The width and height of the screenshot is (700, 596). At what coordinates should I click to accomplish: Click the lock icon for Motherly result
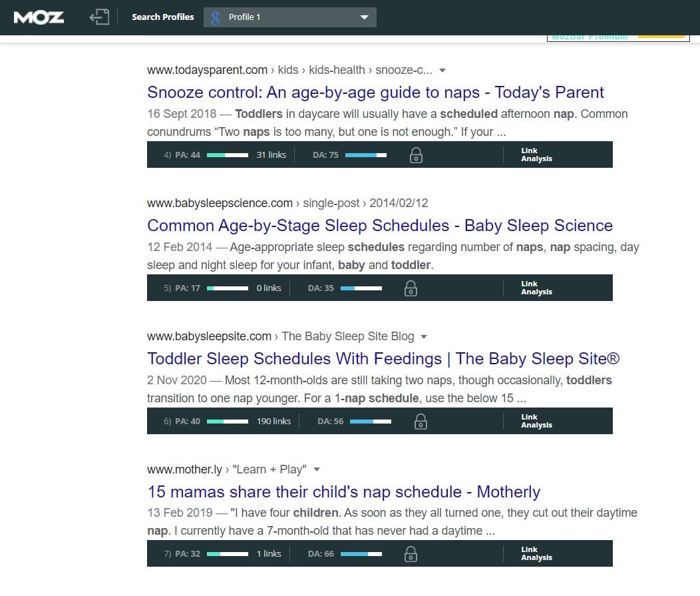tap(411, 554)
